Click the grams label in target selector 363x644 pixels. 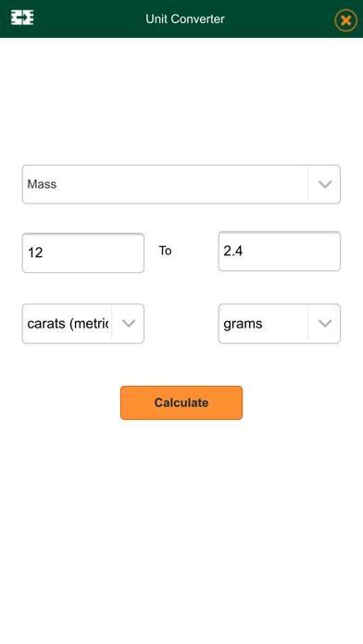(243, 324)
